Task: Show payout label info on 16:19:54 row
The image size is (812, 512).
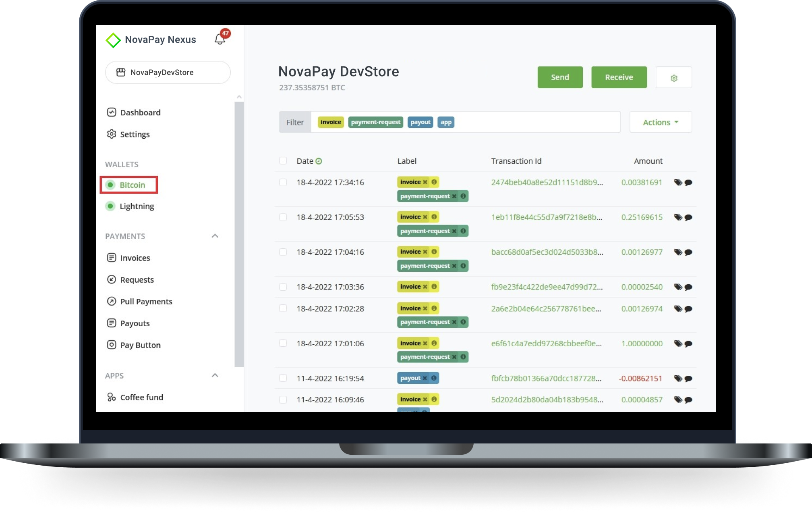Action: click(434, 378)
